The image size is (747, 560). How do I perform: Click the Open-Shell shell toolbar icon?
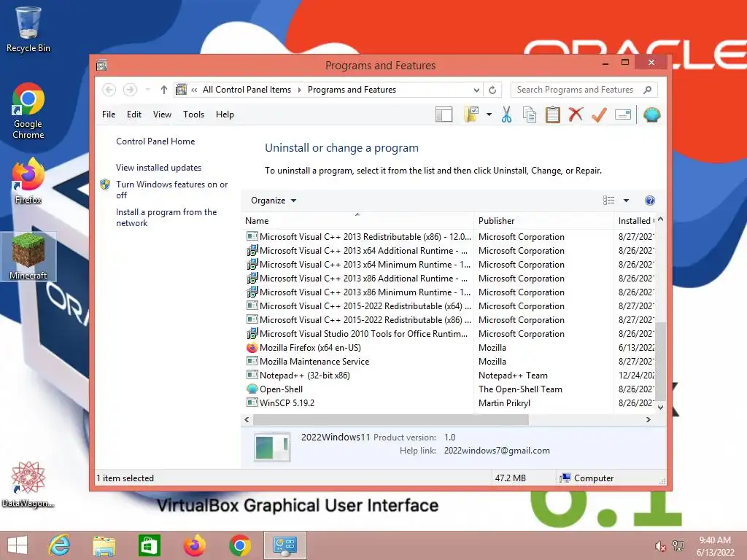click(651, 114)
